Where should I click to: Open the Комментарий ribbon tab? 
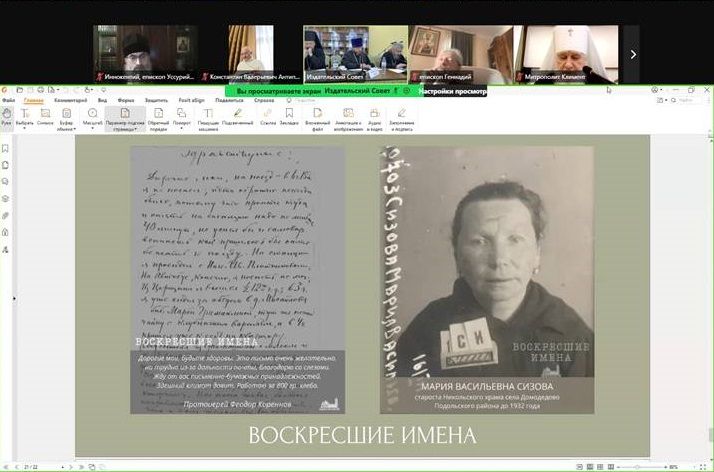tap(70, 100)
